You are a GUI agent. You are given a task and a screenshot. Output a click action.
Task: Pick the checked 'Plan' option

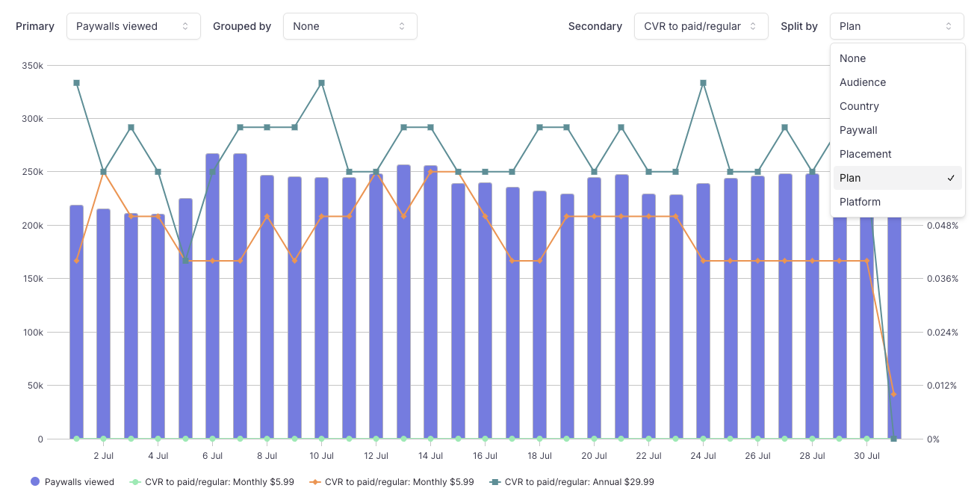tap(897, 178)
